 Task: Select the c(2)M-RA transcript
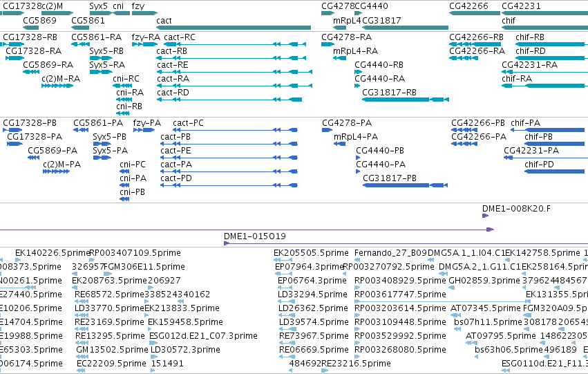pyautogui.click(x=57, y=86)
